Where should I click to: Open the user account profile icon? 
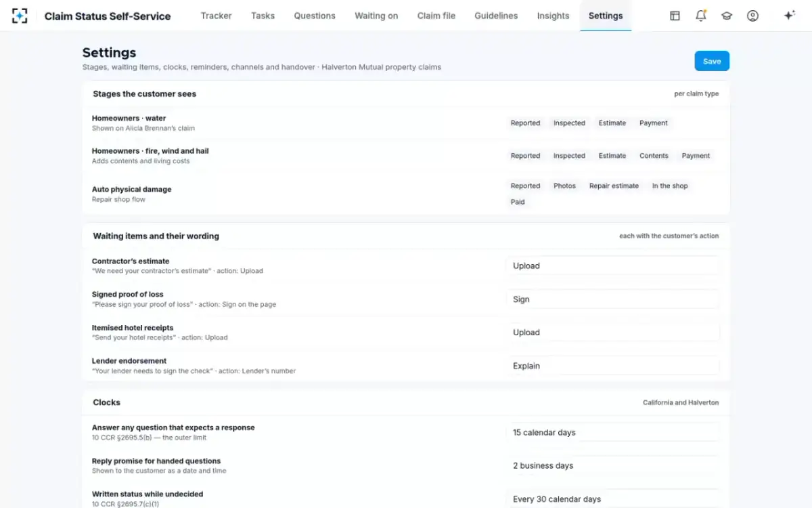tap(752, 16)
